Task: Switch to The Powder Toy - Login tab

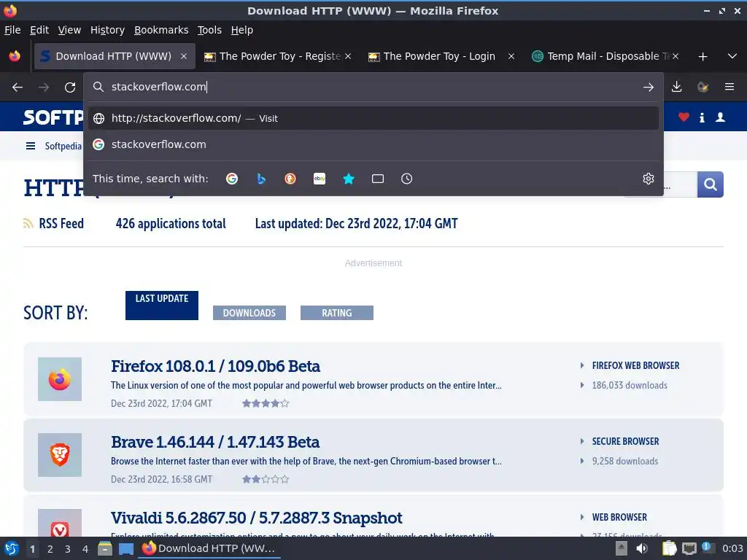Action: tap(441, 56)
